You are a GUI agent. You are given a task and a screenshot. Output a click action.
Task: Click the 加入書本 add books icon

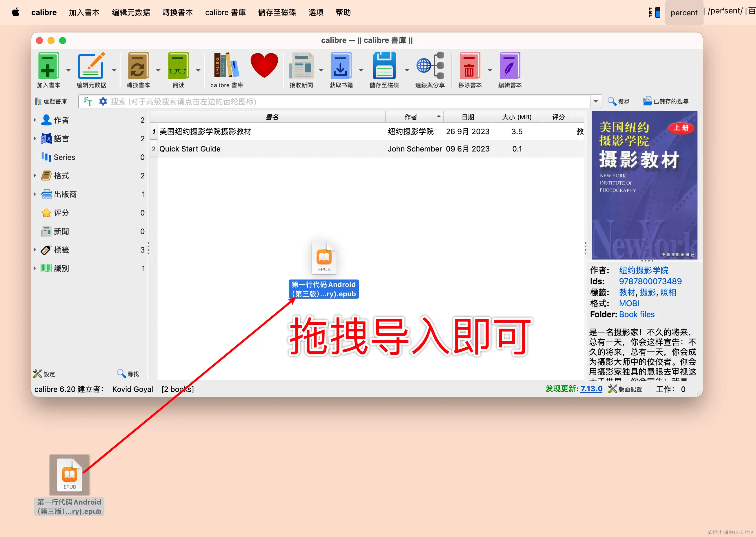click(48, 66)
